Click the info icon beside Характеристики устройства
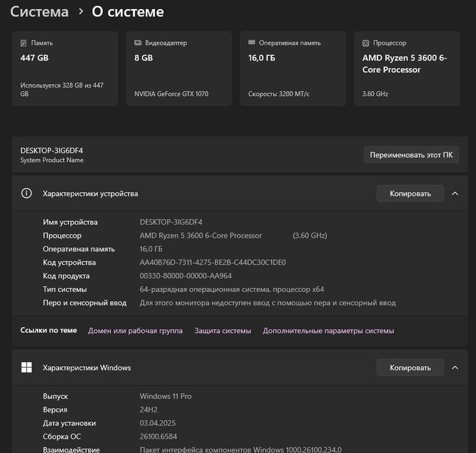 pyautogui.click(x=27, y=193)
